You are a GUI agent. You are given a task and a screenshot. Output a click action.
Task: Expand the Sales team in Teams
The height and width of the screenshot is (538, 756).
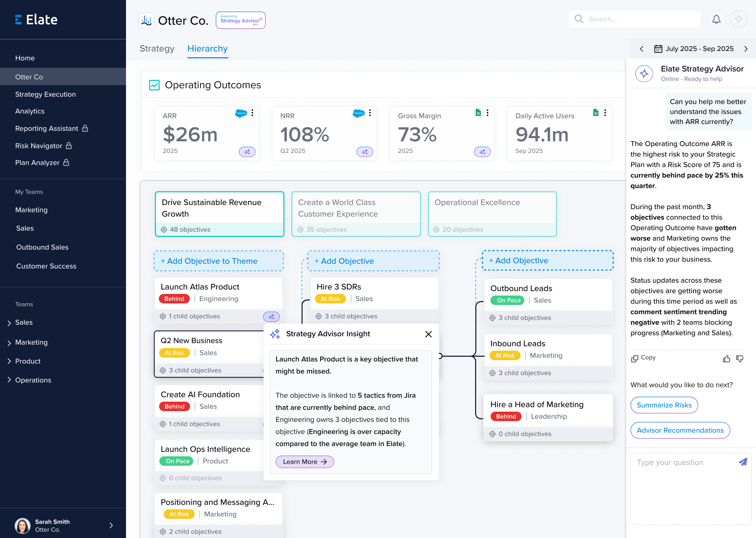9,323
